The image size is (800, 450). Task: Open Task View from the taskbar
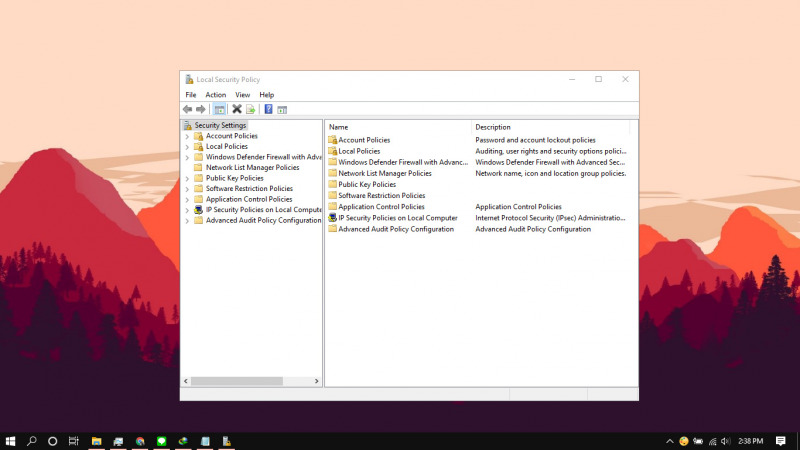click(73, 441)
